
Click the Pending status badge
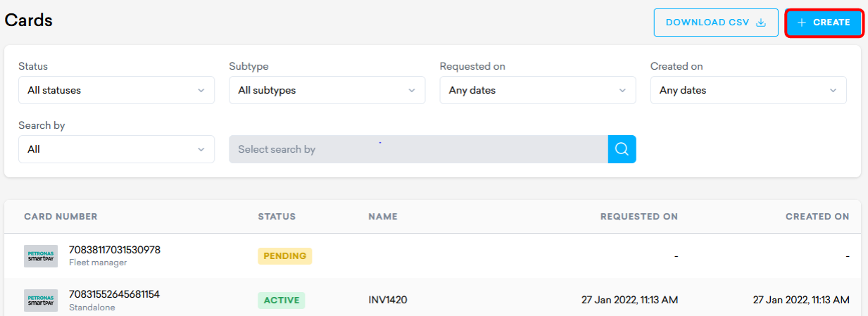click(284, 256)
